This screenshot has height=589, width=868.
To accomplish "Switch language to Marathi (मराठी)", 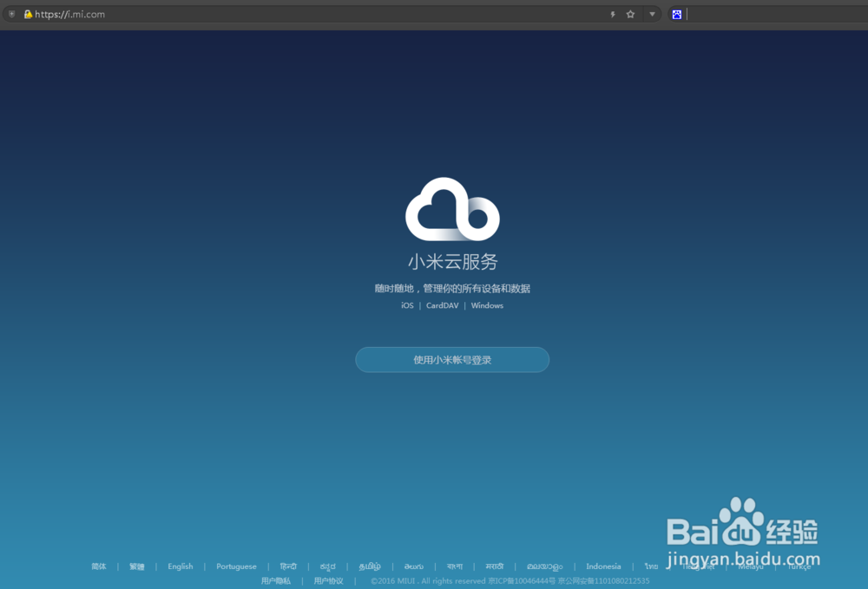I will click(495, 566).
